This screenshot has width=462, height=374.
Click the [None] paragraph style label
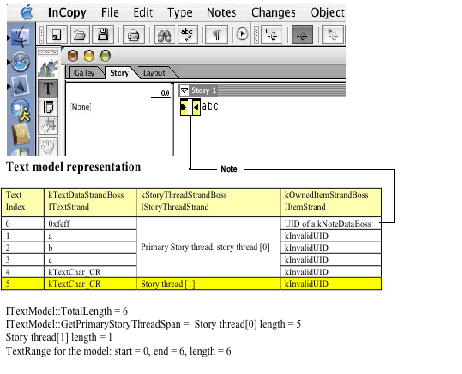pyautogui.click(x=80, y=107)
